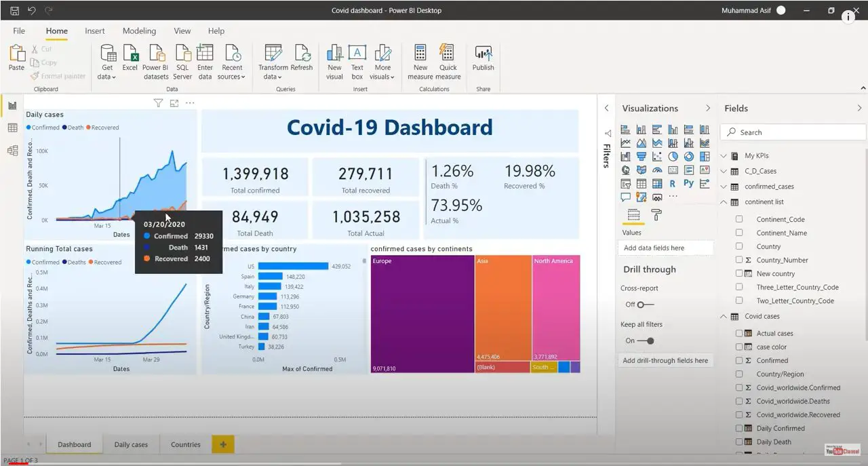Select the ribbon chart visual
Image resolution: width=868 pixels, height=466 pixels.
tap(705, 143)
